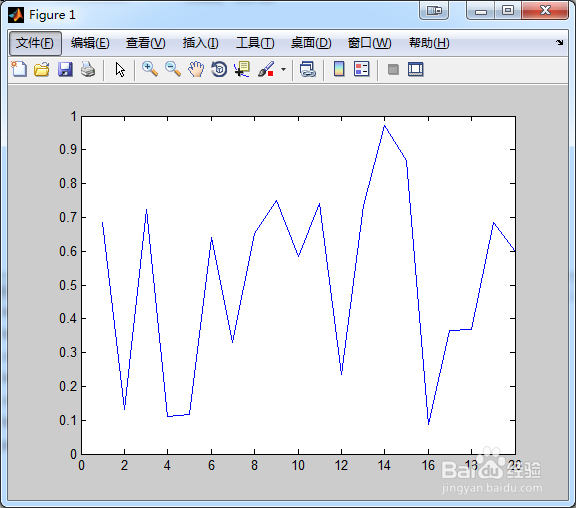Toggle the Edit Plot arrow pointer
Image resolution: width=576 pixels, height=508 pixels.
(120, 69)
